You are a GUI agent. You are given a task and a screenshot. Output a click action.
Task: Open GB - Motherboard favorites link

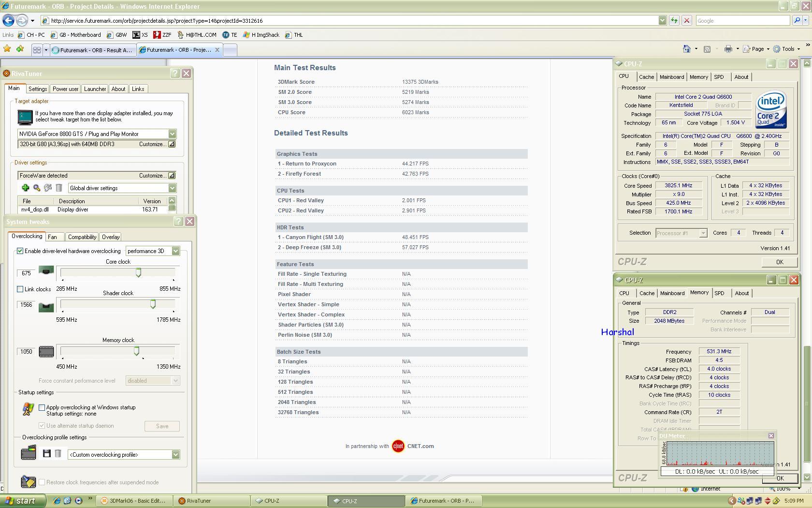tap(75, 35)
